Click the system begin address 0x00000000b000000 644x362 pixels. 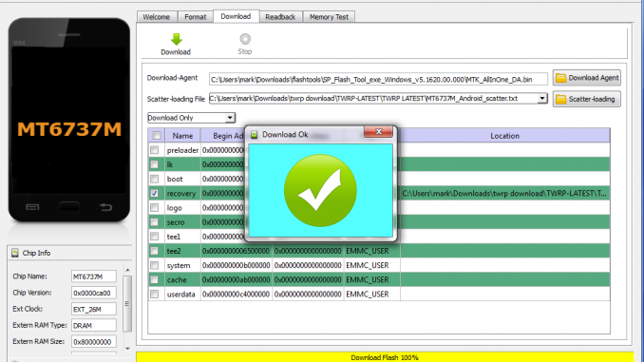pyautogui.click(x=237, y=265)
